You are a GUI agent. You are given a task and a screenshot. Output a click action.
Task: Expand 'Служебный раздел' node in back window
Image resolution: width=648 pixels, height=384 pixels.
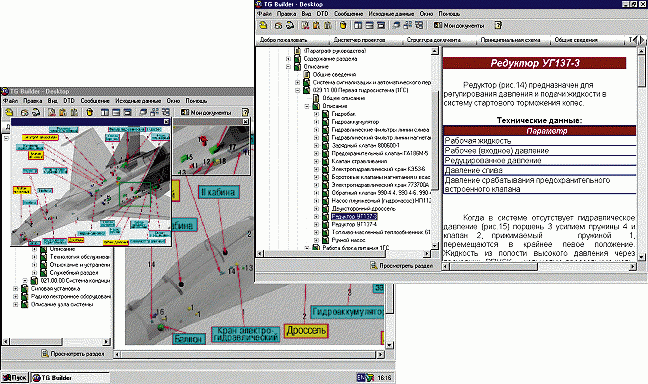pyautogui.click(x=35, y=273)
